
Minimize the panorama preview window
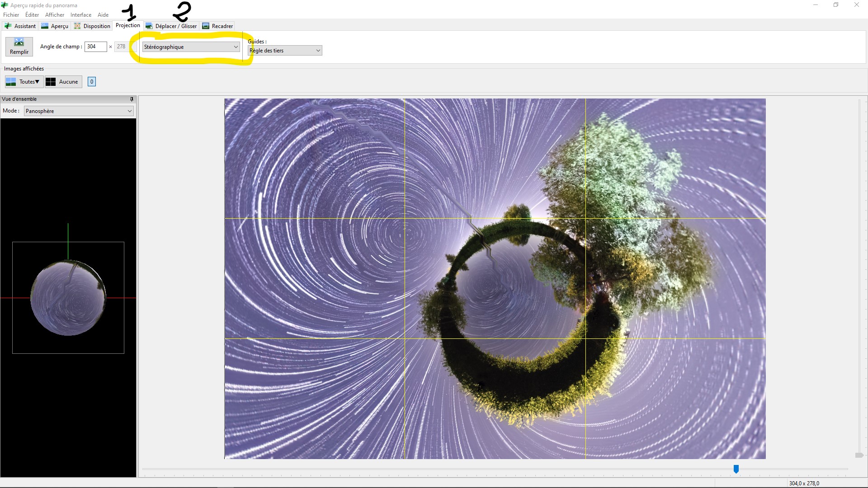point(816,5)
